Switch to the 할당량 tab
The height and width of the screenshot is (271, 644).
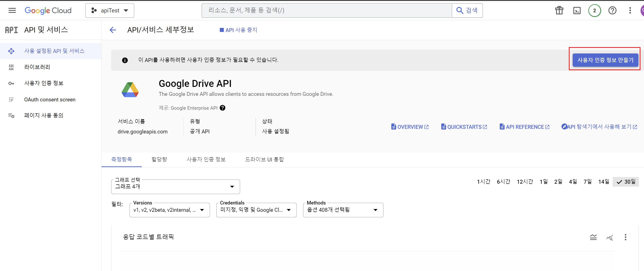159,159
